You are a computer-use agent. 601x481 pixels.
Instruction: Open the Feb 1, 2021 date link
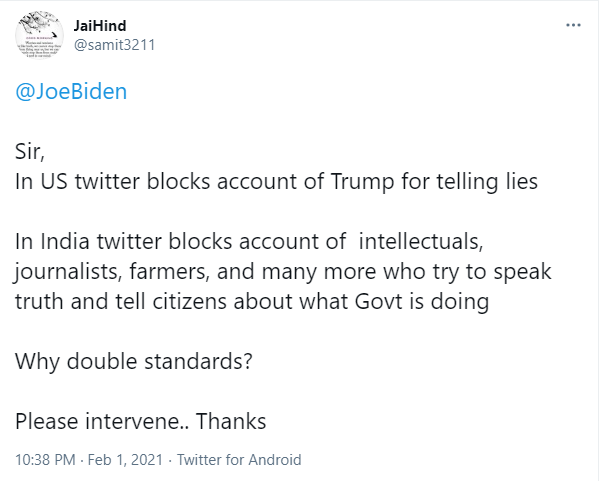[125, 460]
